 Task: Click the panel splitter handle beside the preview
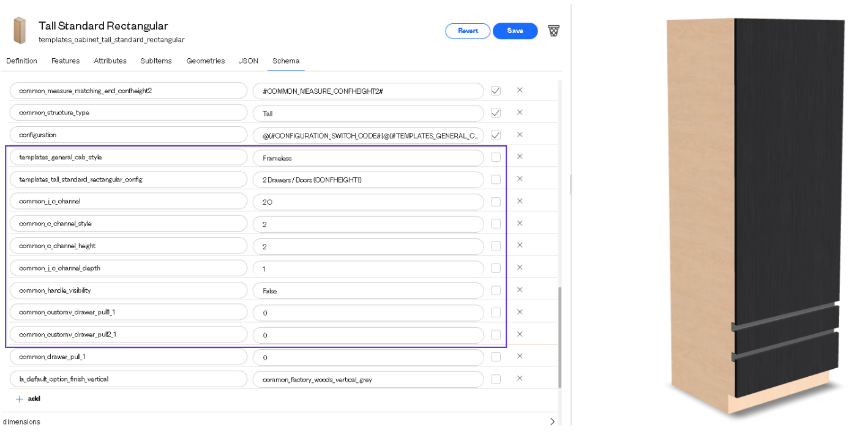coord(571,184)
